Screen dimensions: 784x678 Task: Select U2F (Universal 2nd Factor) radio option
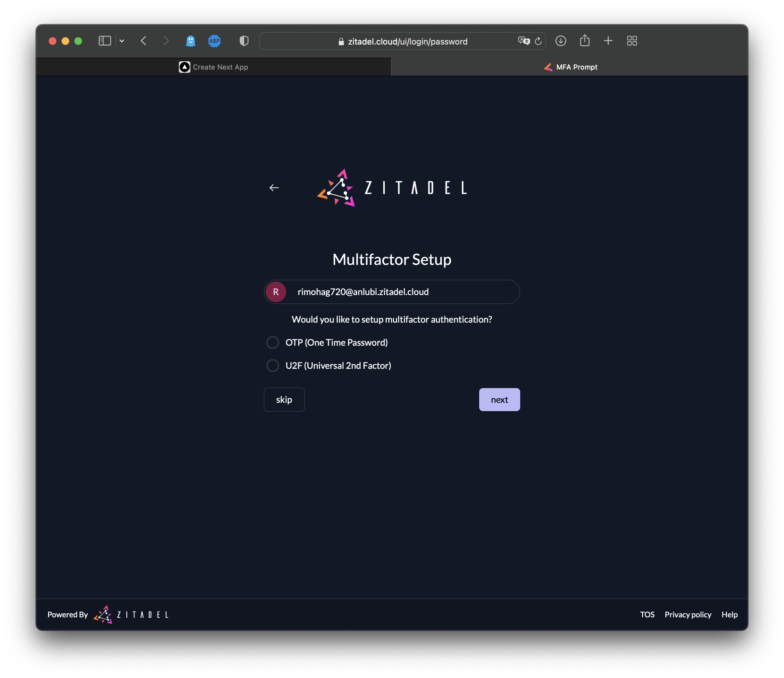tap(273, 366)
